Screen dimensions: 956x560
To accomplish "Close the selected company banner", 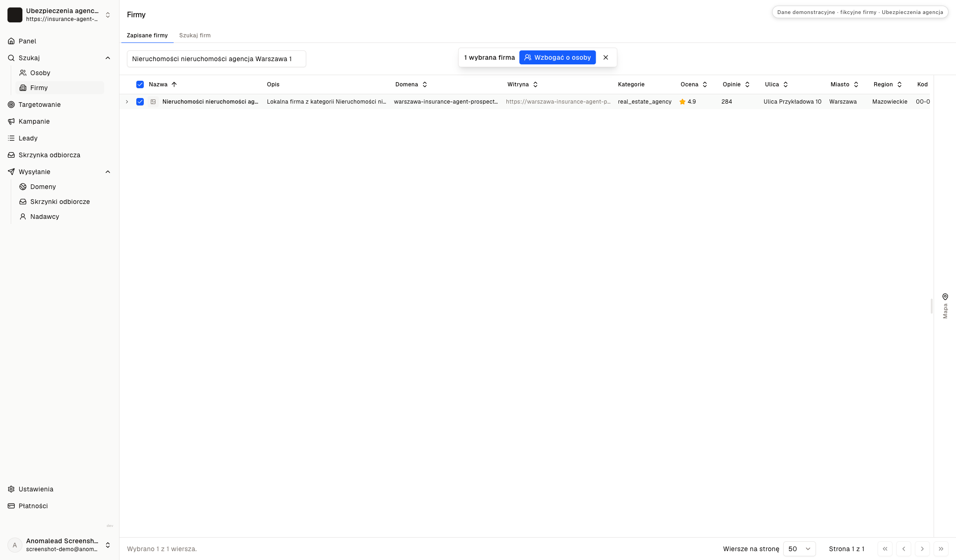I will tap(606, 57).
